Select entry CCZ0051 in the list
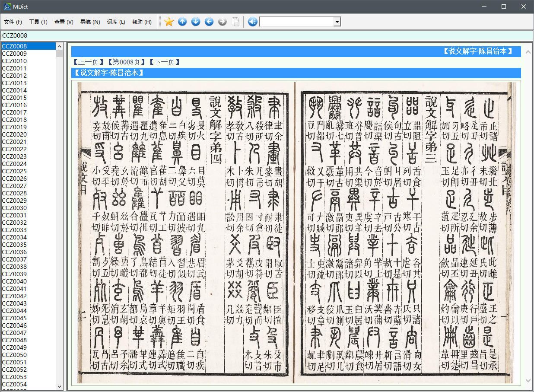The width and height of the screenshot is (534, 392). coord(28,362)
